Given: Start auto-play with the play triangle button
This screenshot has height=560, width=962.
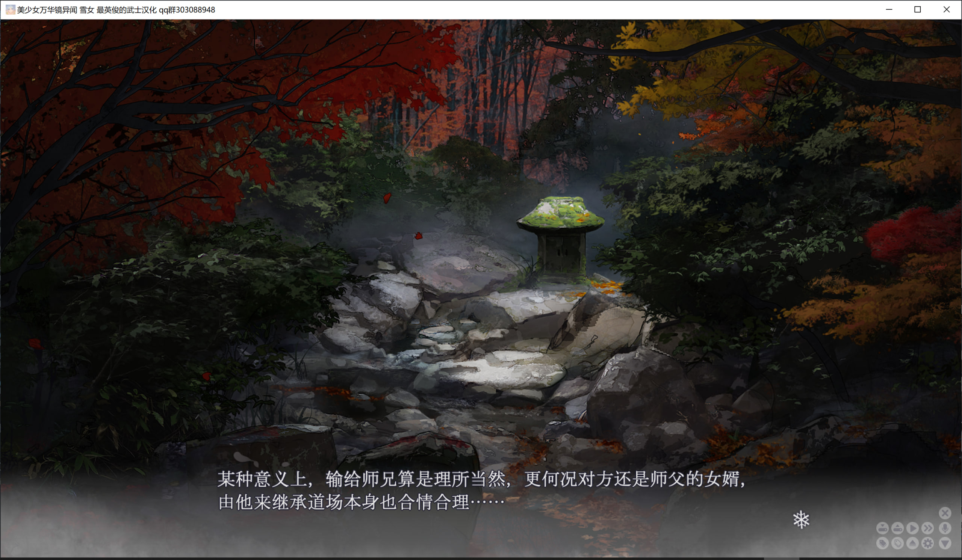Looking at the screenshot, I should click(912, 528).
